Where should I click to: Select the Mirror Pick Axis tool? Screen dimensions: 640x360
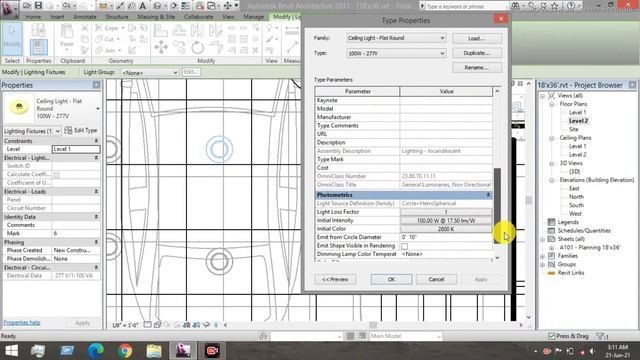point(197,31)
